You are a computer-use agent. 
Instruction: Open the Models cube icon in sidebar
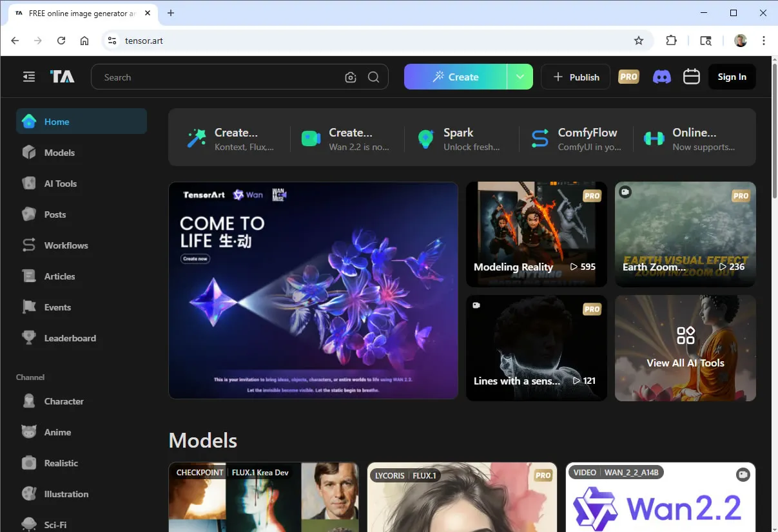[x=29, y=153]
